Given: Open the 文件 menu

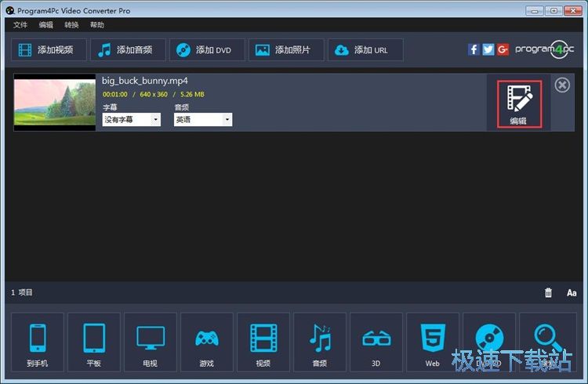Looking at the screenshot, I should [x=20, y=25].
